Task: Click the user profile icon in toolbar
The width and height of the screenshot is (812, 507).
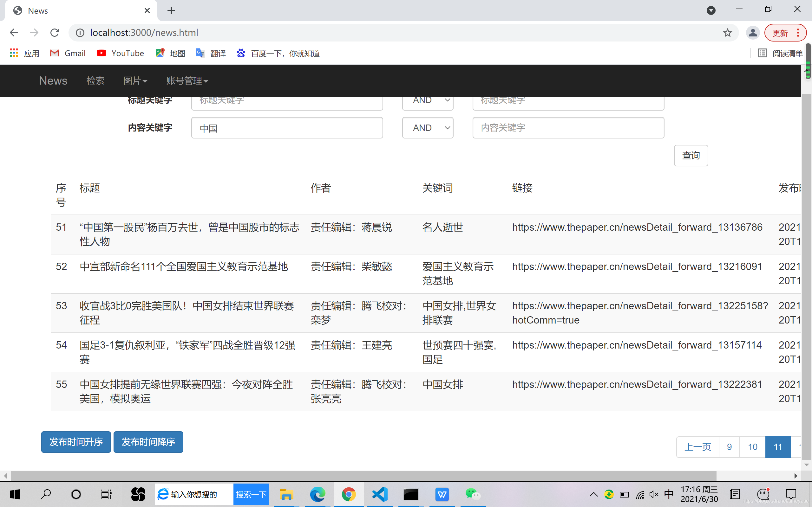Action: (754, 33)
